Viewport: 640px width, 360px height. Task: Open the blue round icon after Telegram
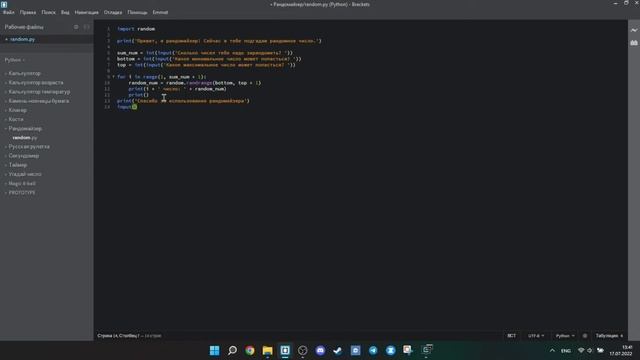[x=391, y=350]
